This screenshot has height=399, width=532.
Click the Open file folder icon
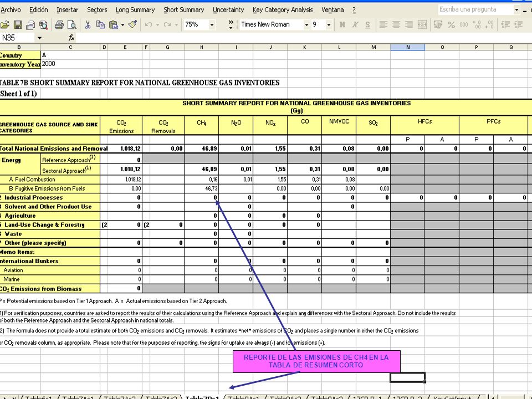pos(5,24)
